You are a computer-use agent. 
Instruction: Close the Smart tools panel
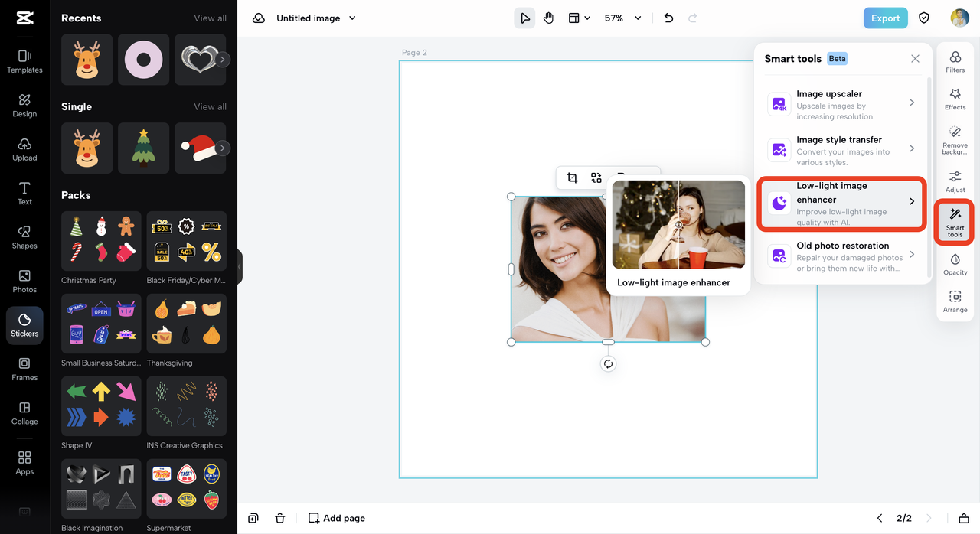[915, 59]
